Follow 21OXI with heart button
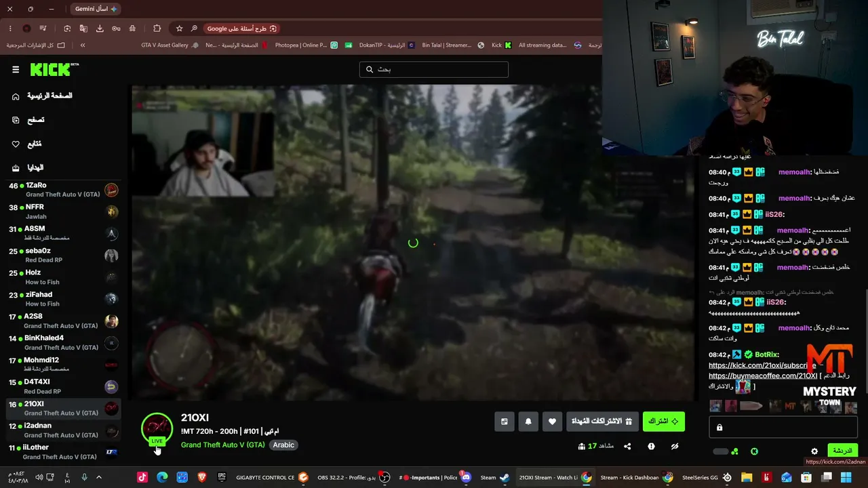This screenshot has height=488, width=868. click(552, 422)
